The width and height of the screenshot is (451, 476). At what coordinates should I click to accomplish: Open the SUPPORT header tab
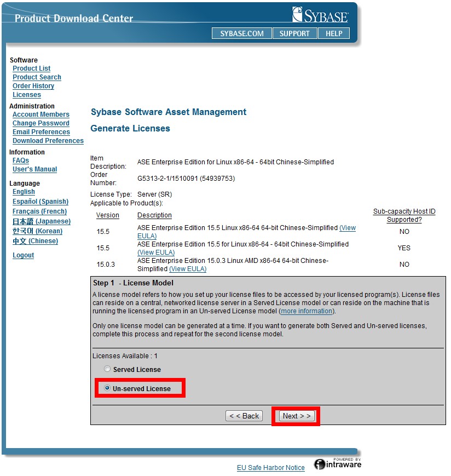(x=294, y=33)
